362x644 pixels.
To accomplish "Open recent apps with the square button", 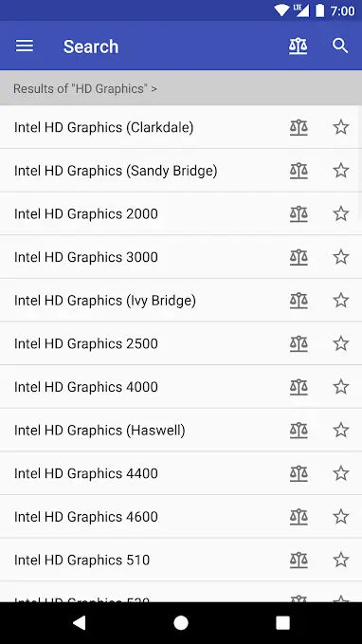I will pyautogui.click(x=282, y=623).
